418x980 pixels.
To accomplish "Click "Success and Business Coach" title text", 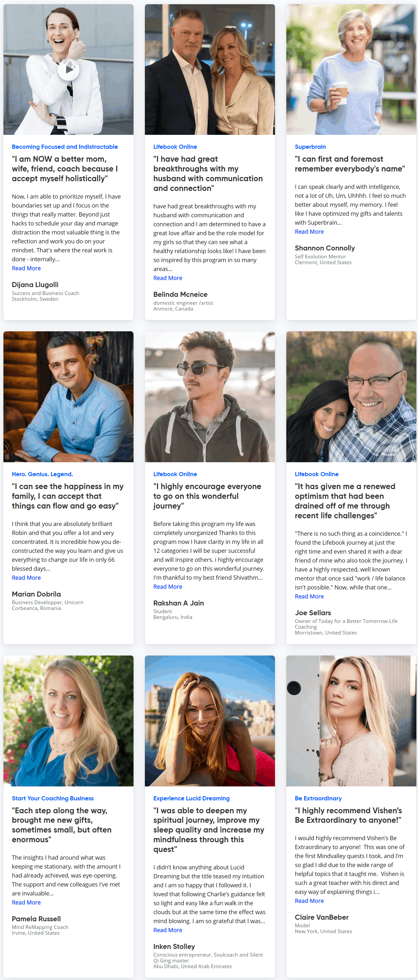I will tap(45, 293).
